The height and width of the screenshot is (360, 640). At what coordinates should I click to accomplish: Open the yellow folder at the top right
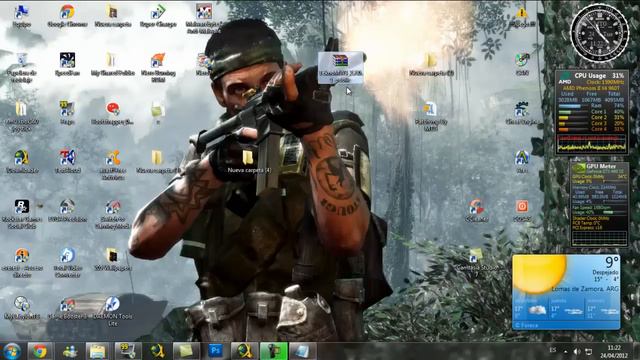coord(431,64)
